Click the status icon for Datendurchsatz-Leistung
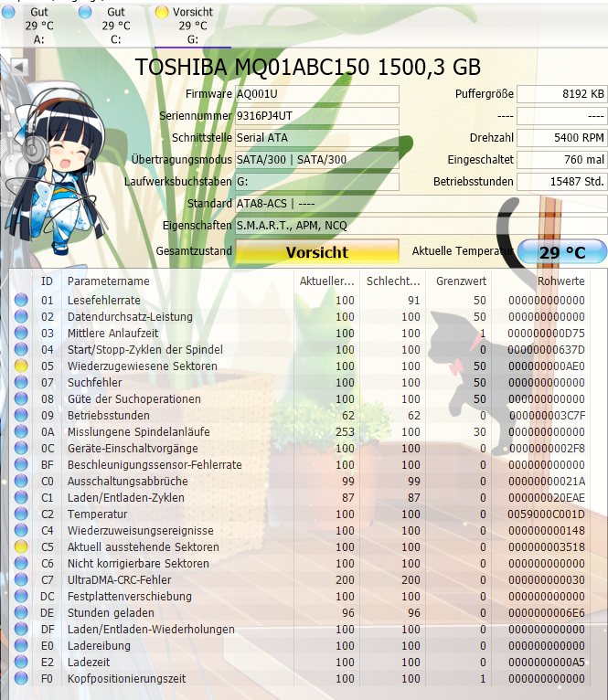Image resolution: width=608 pixels, height=700 pixels. point(21,316)
